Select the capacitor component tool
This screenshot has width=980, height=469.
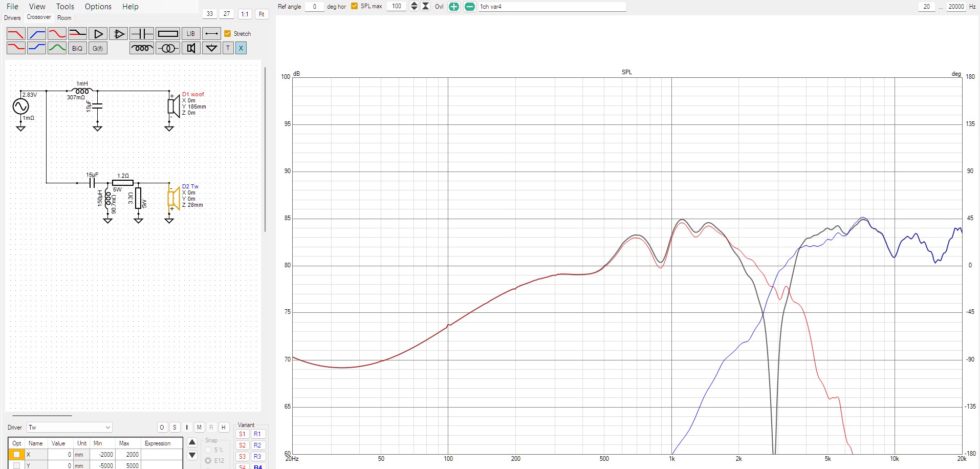pos(142,34)
